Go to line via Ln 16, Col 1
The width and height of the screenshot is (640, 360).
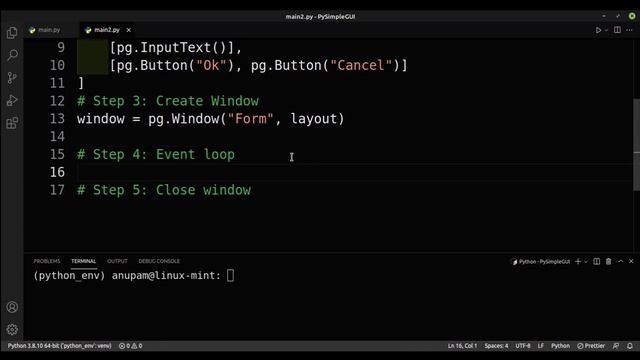click(x=462, y=346)
